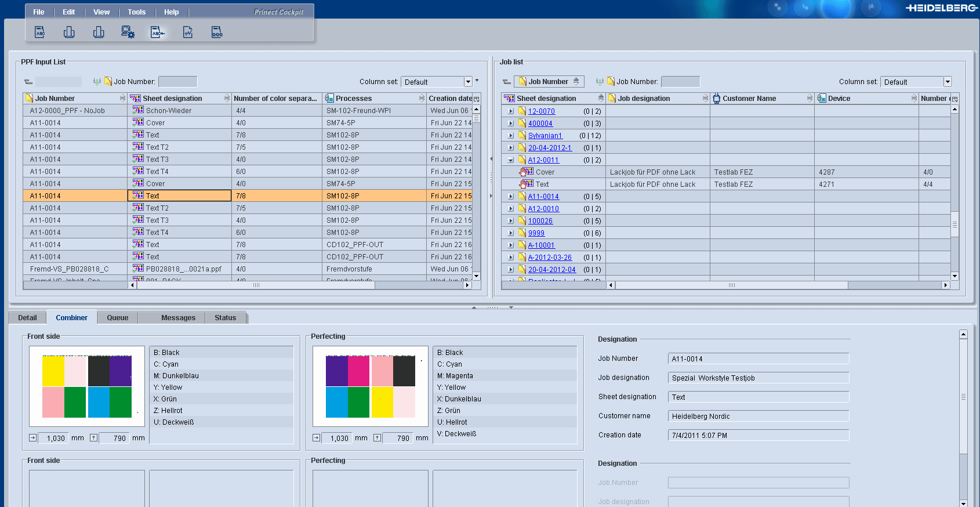Screen dimensions: 980x507
Task: Open the Tools menu
Action: pos(137,12)
